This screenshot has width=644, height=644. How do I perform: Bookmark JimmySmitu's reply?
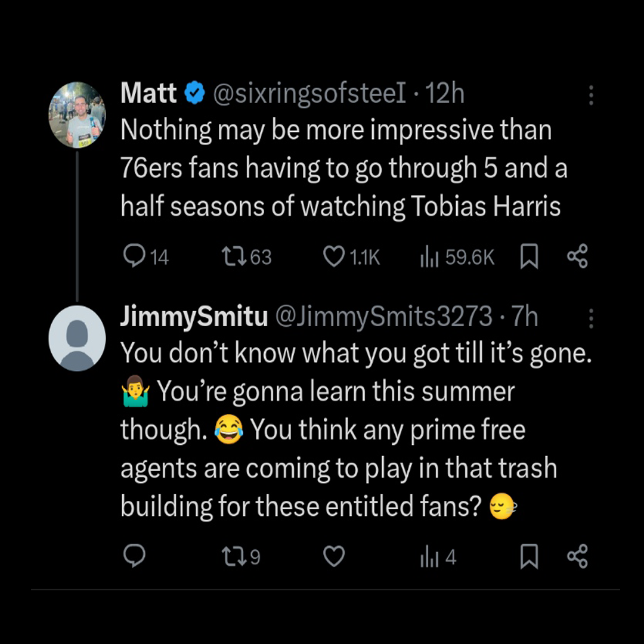coord(529,557)
